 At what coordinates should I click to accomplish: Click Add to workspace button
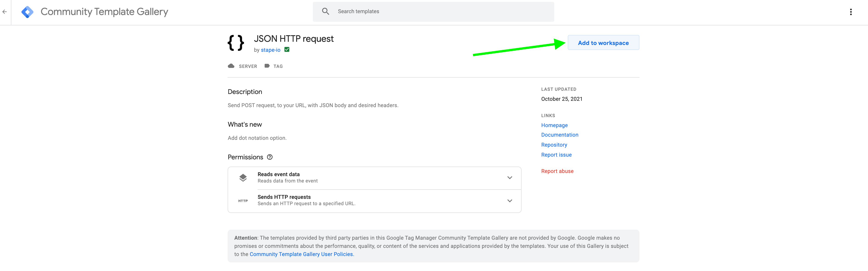pyautogui.click(x=603, y=43)
